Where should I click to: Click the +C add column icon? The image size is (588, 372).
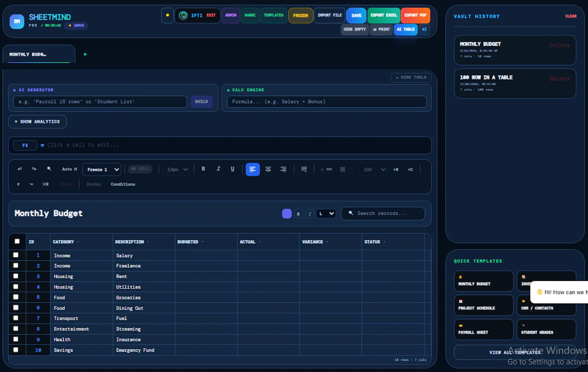click(x=410, y=170)
